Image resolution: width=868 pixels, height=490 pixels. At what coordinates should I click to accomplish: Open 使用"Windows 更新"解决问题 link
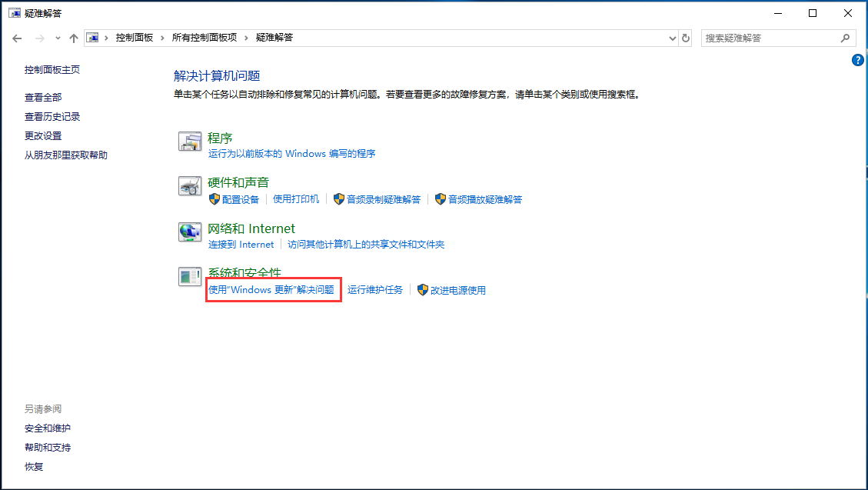click(273, 290)
